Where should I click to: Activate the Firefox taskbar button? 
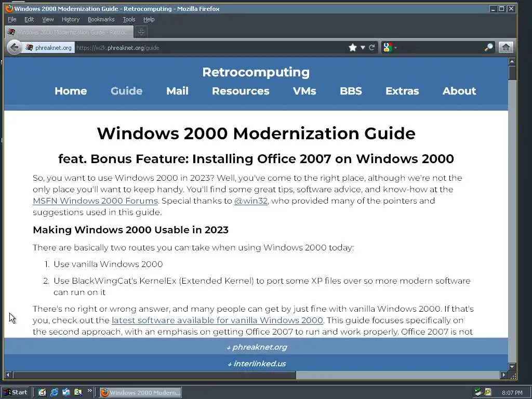140,393
